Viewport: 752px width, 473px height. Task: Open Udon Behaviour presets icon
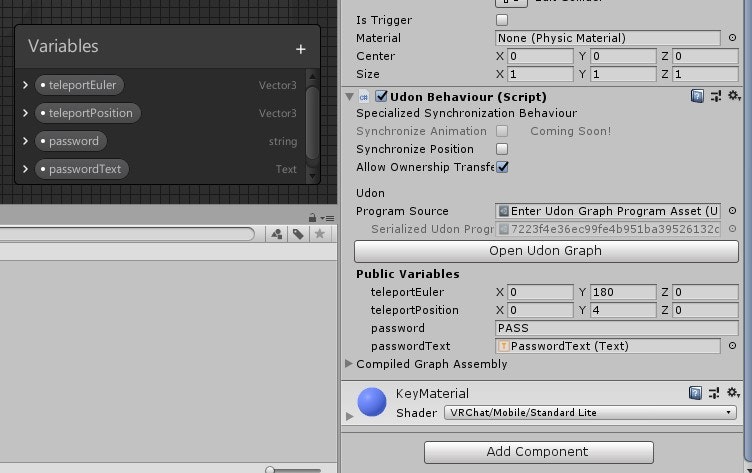pos(716,96)
